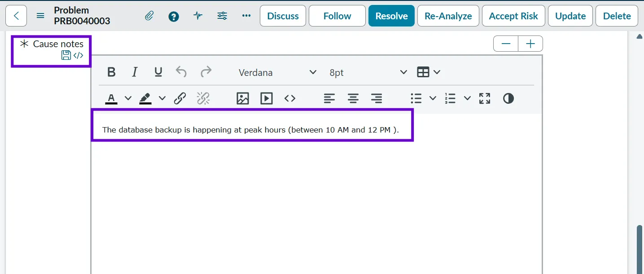
Task: Click the attachment paperclip icon
Action: 149,16
